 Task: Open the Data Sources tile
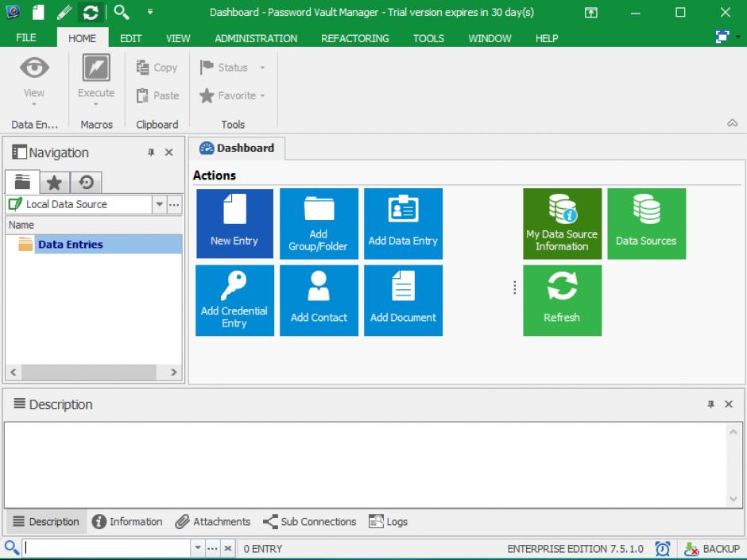647,223
